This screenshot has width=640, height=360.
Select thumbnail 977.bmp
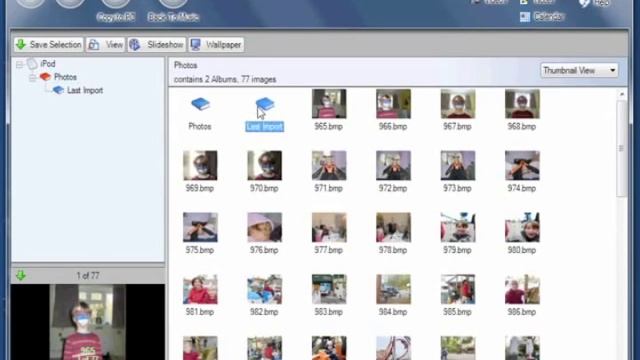[x=329, y=227]
